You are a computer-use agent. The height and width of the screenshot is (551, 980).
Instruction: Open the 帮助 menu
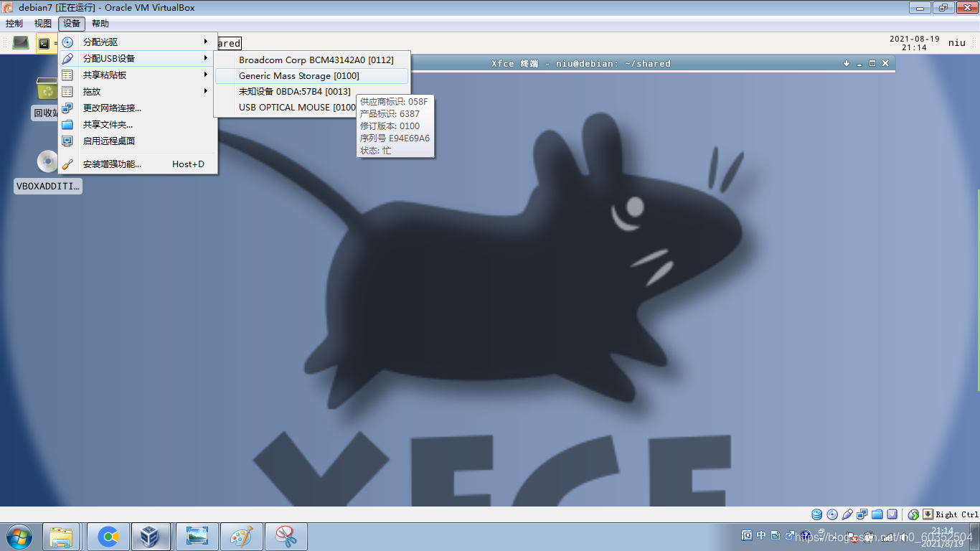click(100, 24)
